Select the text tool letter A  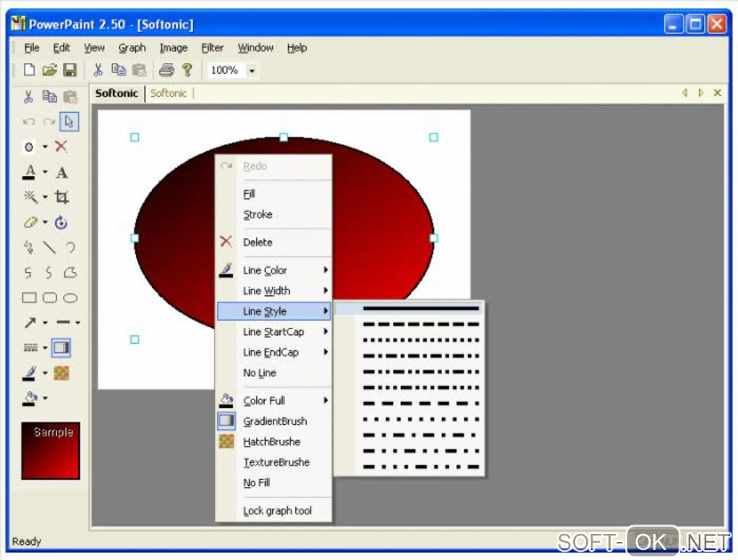pos(61,172)
